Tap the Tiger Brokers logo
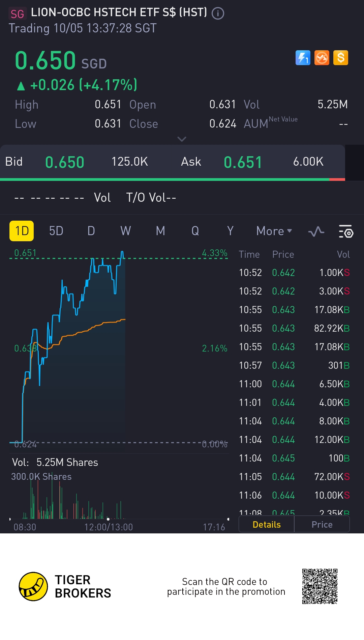 click(65, 586)
